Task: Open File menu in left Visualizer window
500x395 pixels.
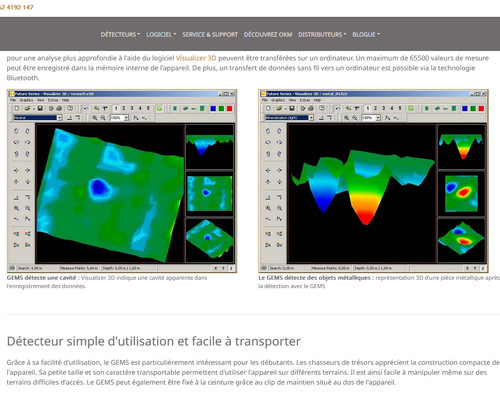Action: 13,100
